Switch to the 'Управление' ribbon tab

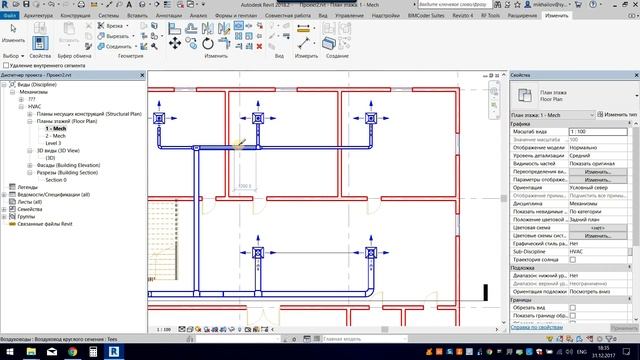(349, 16)
